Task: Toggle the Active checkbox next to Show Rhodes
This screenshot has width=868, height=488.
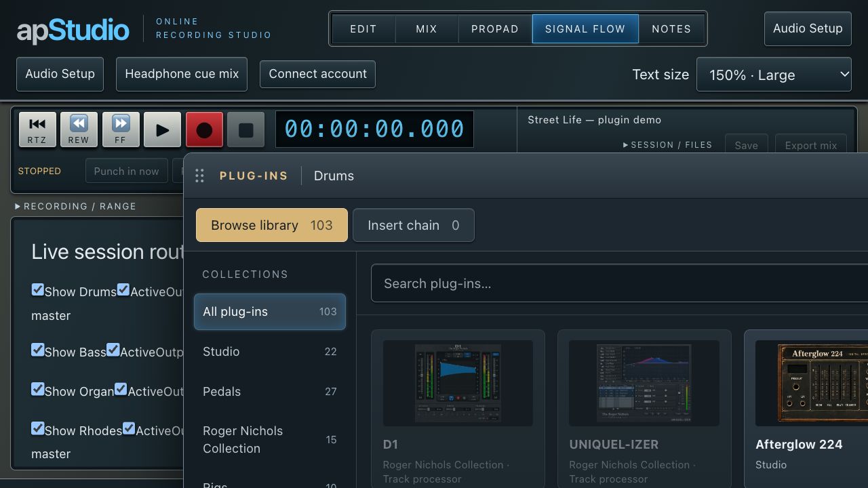Action: pyautogui.click(x=129, y=429)
